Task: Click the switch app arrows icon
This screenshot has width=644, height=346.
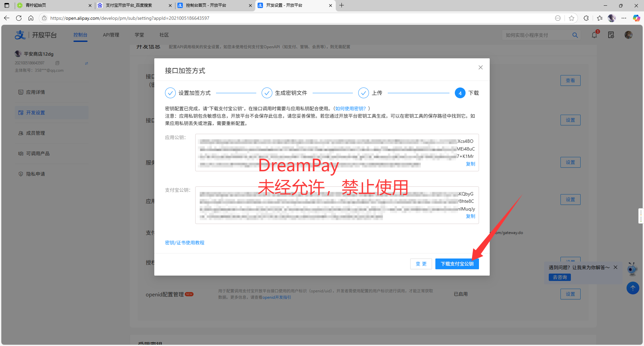Action: (87, 63)
